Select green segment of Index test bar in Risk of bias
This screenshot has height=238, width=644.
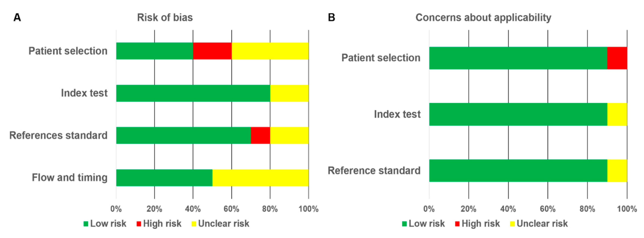click(193, 93)
